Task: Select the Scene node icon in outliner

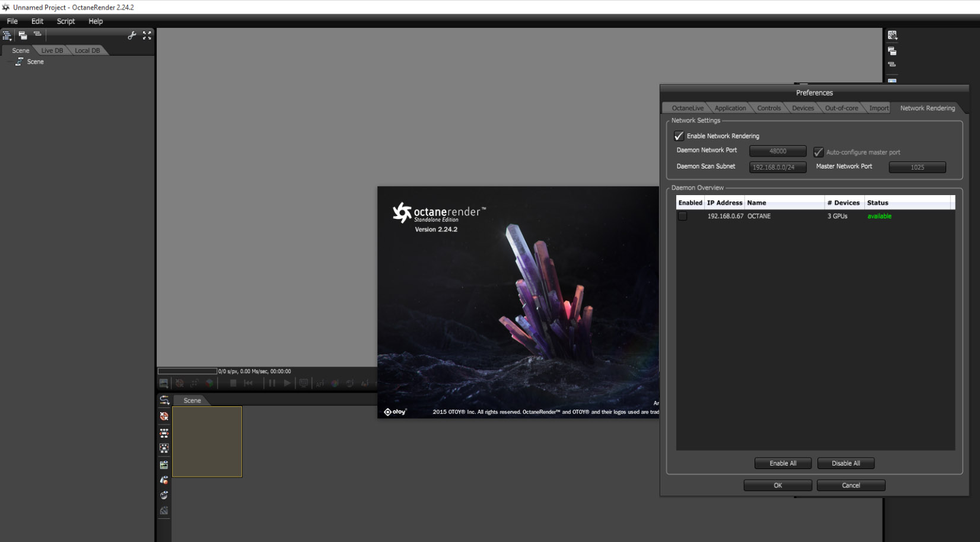Action: coord(19,62)
